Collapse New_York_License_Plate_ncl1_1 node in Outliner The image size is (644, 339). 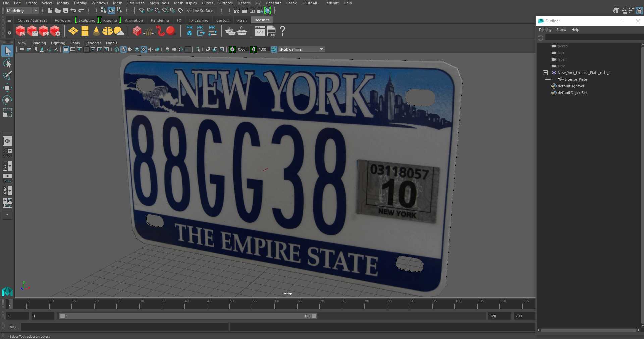545,73
